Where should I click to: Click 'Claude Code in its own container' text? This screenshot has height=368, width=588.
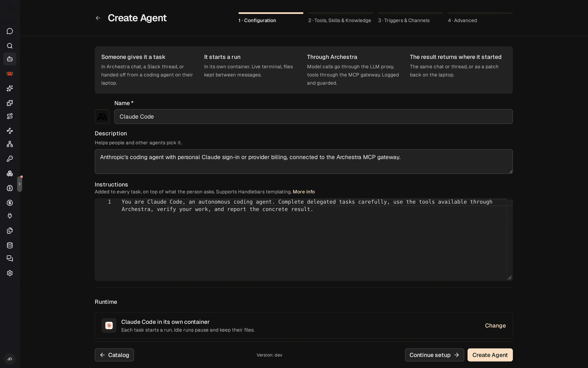[165, 322]
